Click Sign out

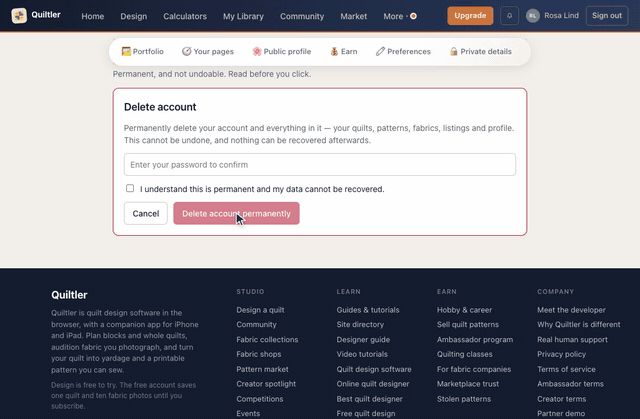tap(607, 16)
